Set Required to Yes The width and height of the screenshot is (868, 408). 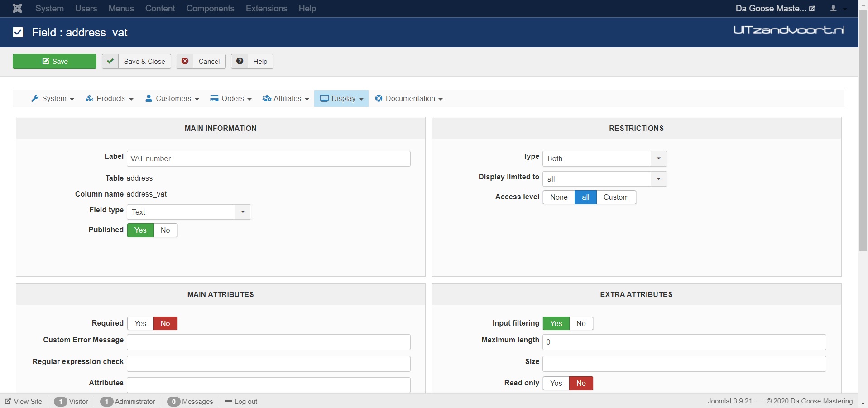(140, 323)
